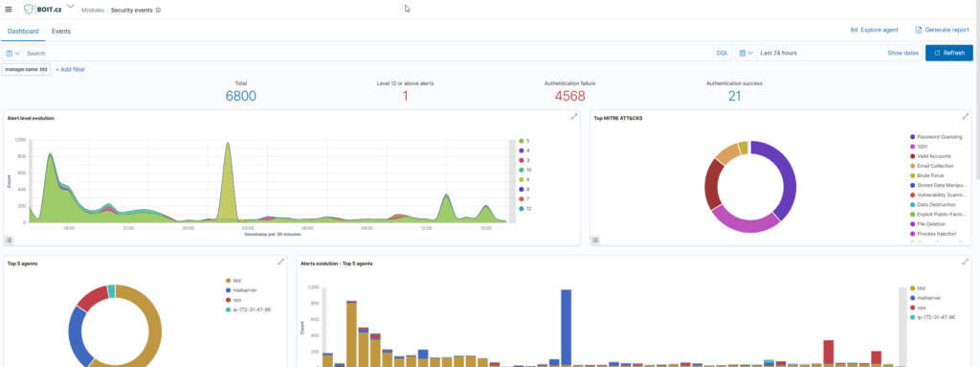
Task: Select Email Collection in MITRE legend
Action: [932, 166]
